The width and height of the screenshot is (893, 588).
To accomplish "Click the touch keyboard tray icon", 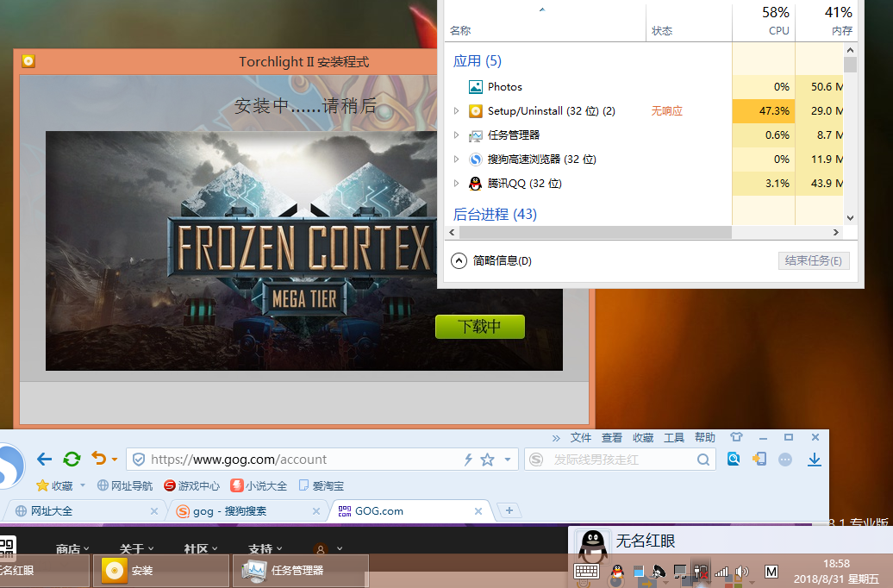I will pyautogui.click(x=587, y=572).
